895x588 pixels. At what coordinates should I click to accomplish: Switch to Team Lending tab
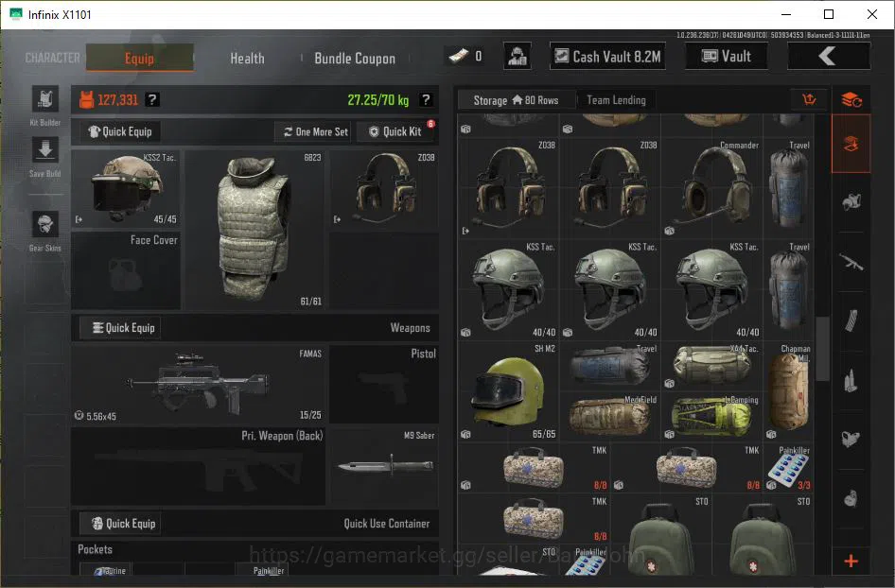(x=617, y=100)
